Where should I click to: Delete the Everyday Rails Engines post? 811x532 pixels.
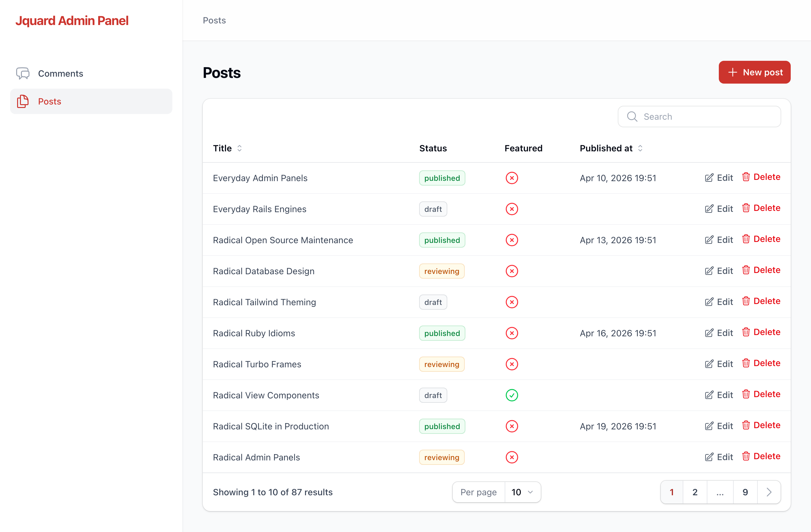pos(761,208)
